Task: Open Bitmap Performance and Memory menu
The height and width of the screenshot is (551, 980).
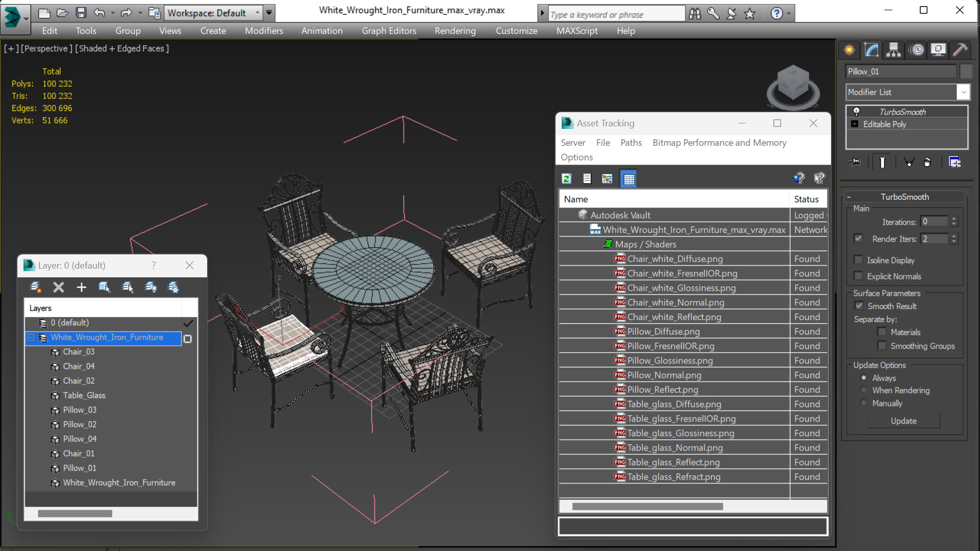Action: [719, 143]
